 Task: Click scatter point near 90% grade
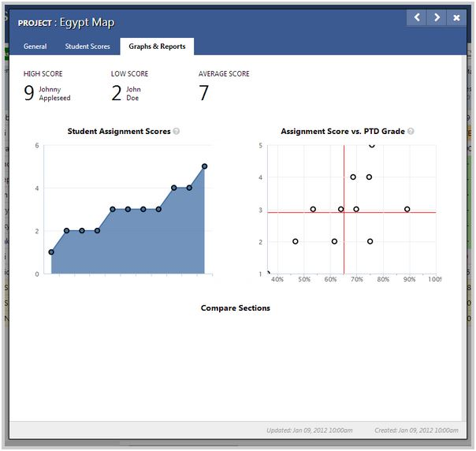click(x=407, y=209)
